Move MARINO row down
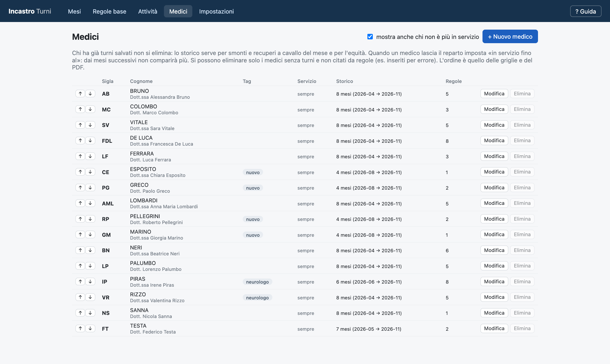Image resolution: width=610 pixels, height=364 pixels. (90, 234)
